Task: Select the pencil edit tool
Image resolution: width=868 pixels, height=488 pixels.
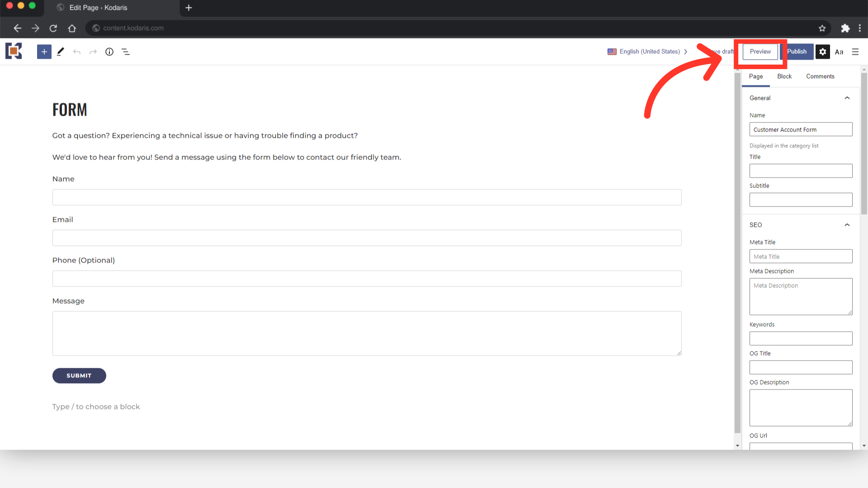Action: pos(61,52)
